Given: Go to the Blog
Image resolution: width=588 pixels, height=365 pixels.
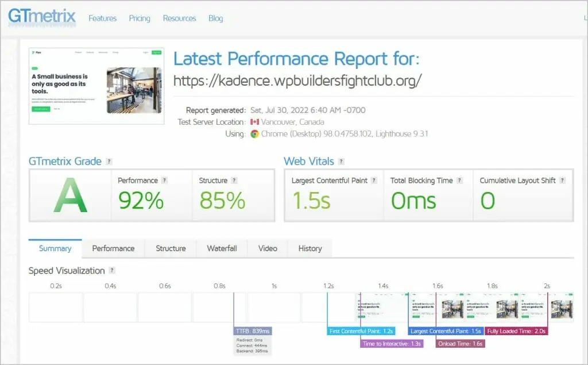Looking at the screenshot, I should [216, 18].
